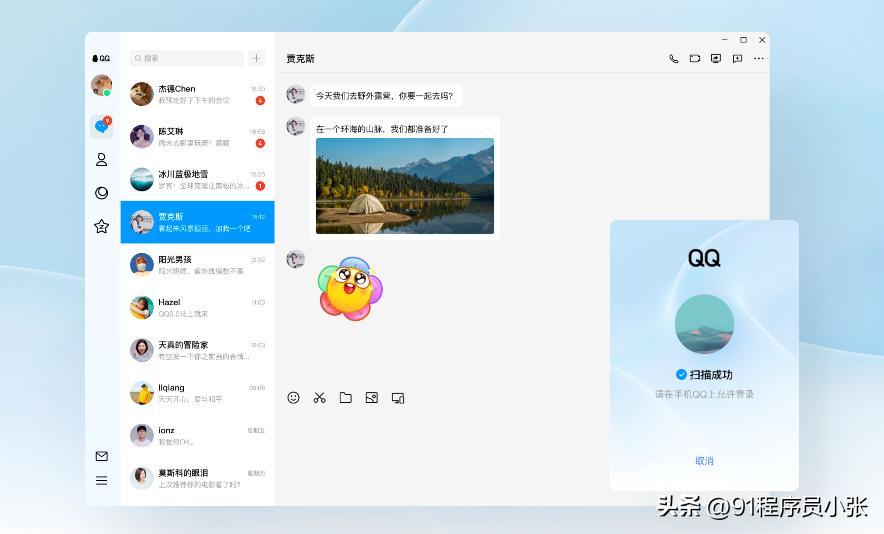Screen dimensions: 884x534
Task: Open the Messages tab in sidebar
Action: (102, 126)
